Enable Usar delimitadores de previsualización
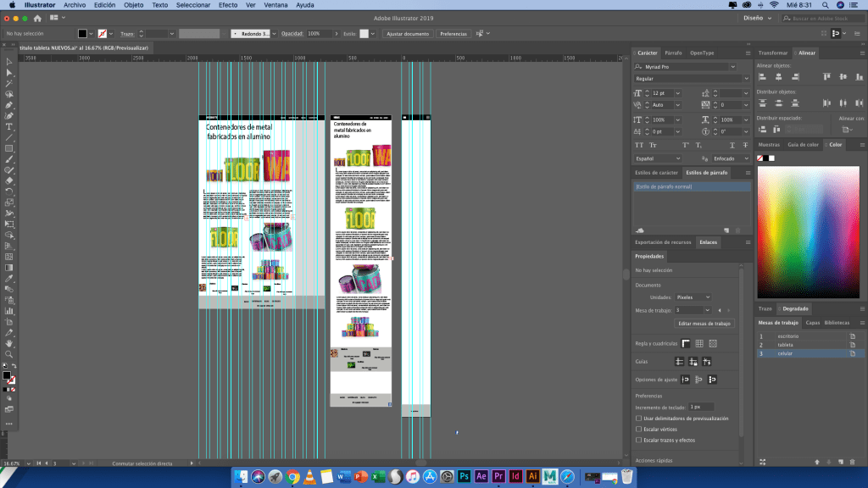The height and width of the screenshot is (488, 868). 639,418
